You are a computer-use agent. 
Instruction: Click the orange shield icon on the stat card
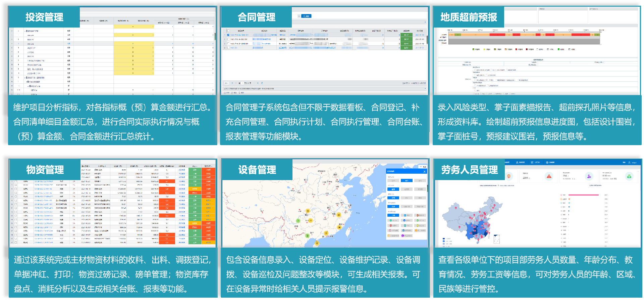509,176
